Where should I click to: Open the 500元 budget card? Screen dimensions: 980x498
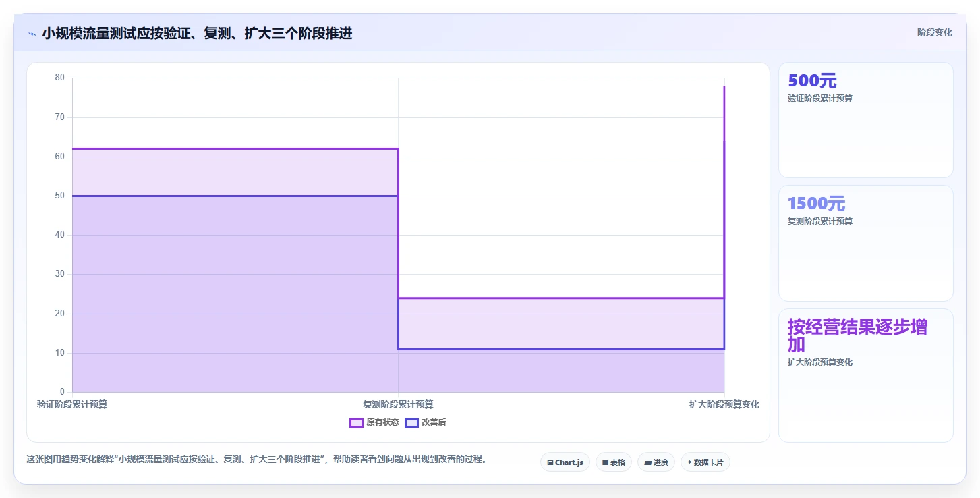point(866,120)
